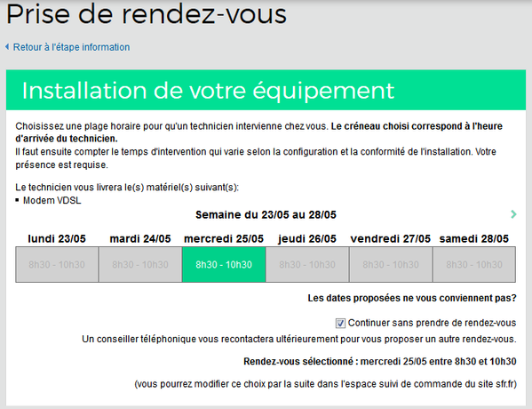Pick vendredi 27/05 8h30 - 10h30 slot

pyautogui.click(x=391, y=265)
